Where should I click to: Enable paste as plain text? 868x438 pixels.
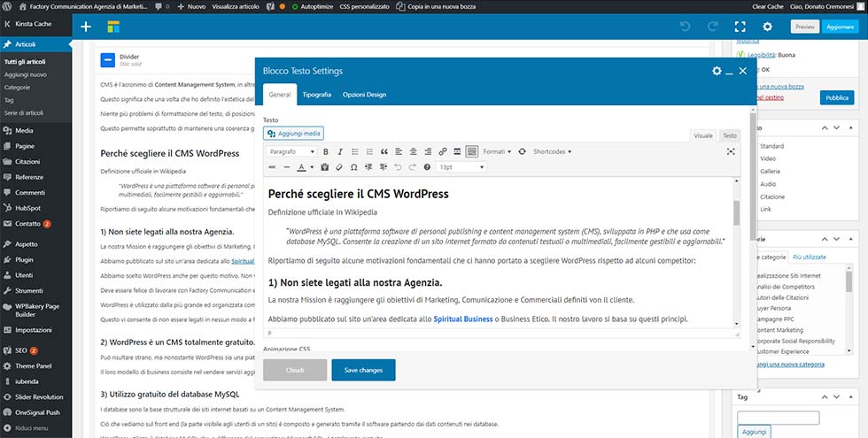tap(324, 167)
